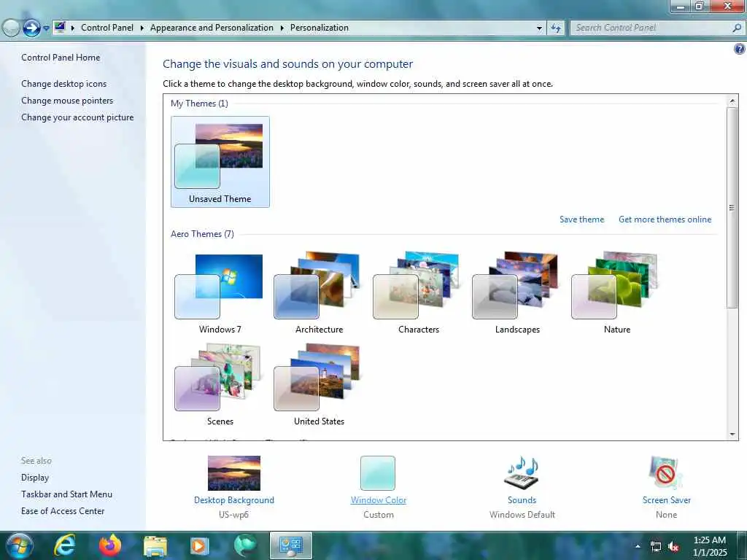Screen dimensions: 747x560
Task: Click the Sounds link
Action: click(x=522, y=500)
